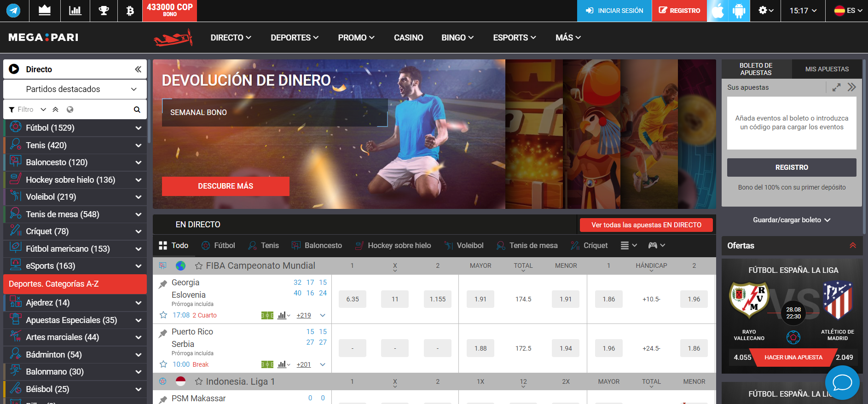Click the Bitcoin payments icon
The height and width of the screenshot is (404, 868).
(x=130, y=10)
